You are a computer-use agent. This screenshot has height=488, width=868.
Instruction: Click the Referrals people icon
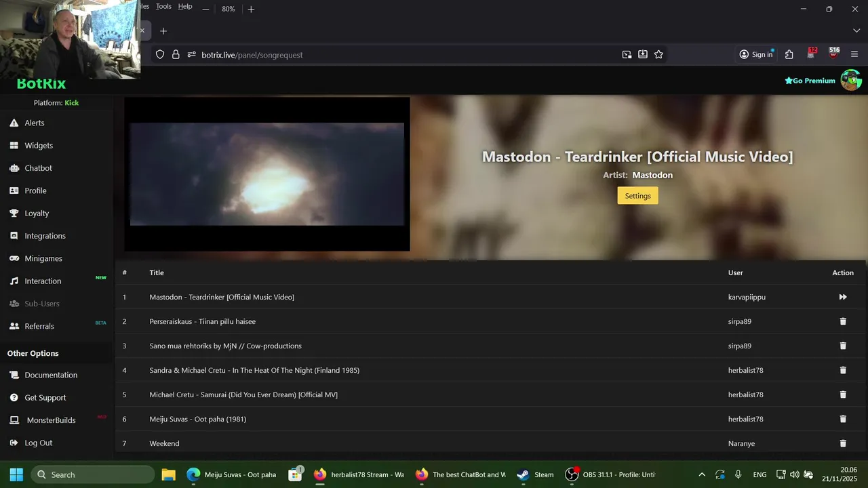coord(14,326)
